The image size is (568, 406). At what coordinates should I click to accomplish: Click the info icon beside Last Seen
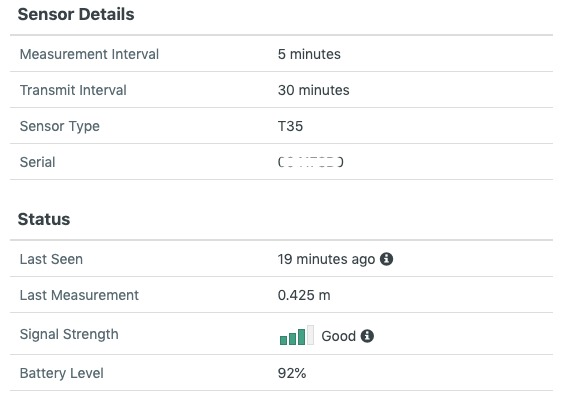coord(386,259)
